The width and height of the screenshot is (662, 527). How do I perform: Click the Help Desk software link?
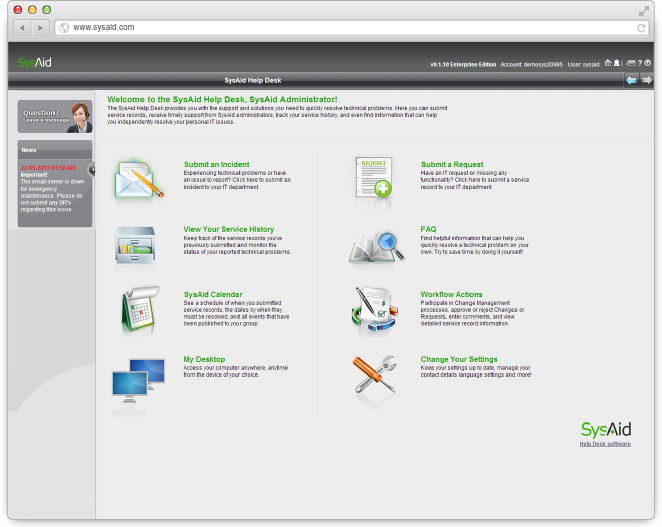point(604,443)
